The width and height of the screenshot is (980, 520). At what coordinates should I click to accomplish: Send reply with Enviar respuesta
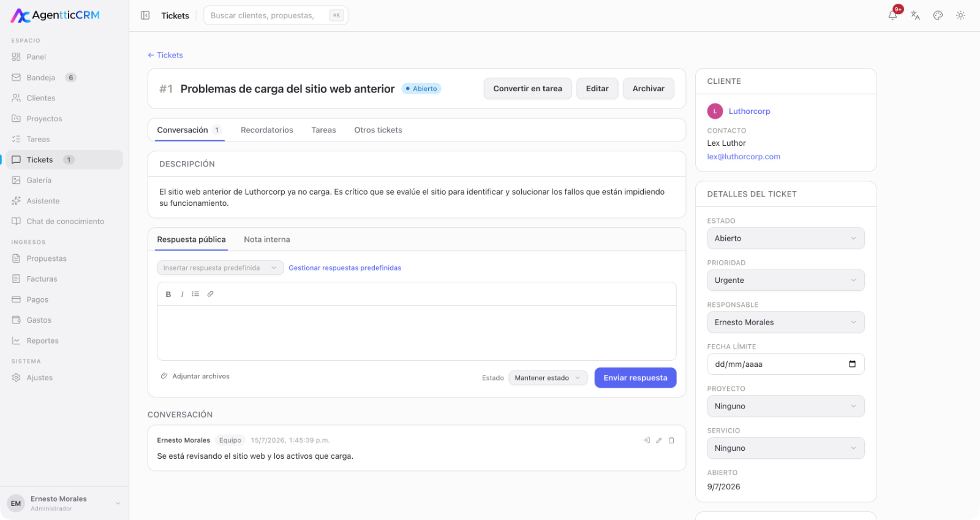click(x=636, y=378)
